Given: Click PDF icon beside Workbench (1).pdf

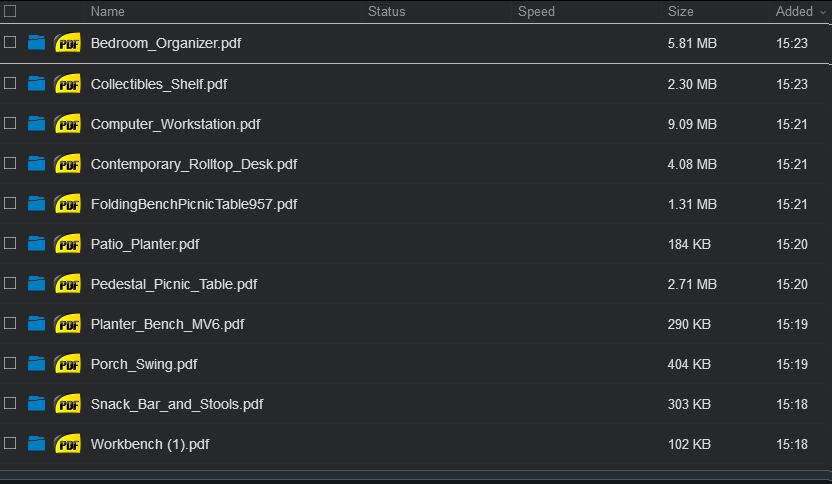Looking at the screenshot, I should (x=67, y=444).
